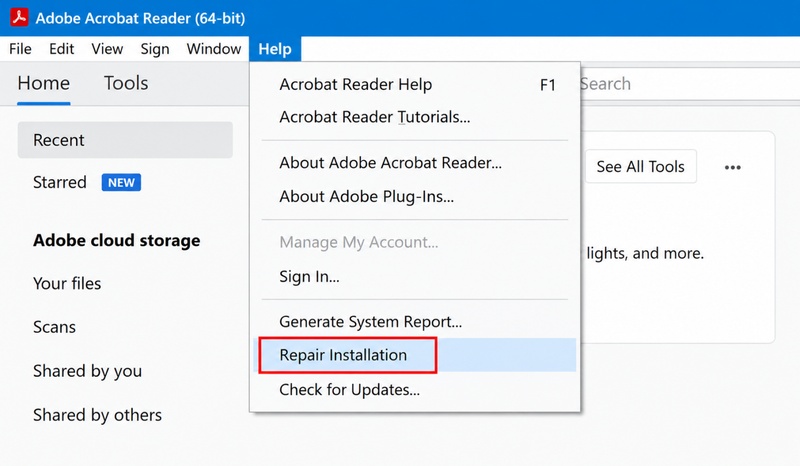Close the open Help menu
Screen dimensions: 800x466
point(275,49)
